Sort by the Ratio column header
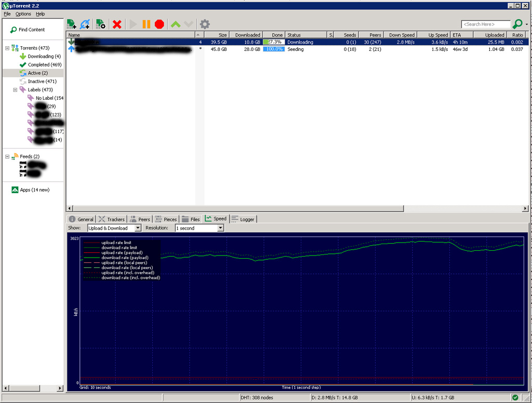This screenshot has width=532, height=403. tap(517, 35)
